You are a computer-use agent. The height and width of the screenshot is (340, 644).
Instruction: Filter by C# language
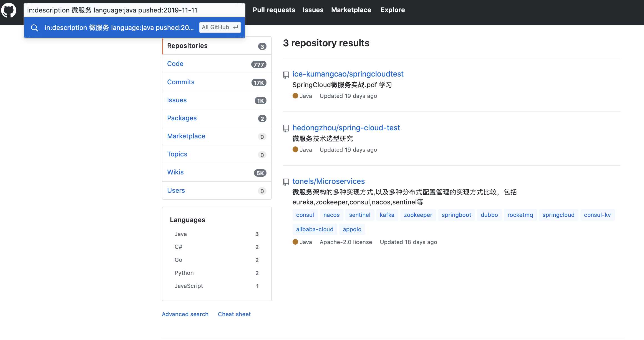point(217,247)
